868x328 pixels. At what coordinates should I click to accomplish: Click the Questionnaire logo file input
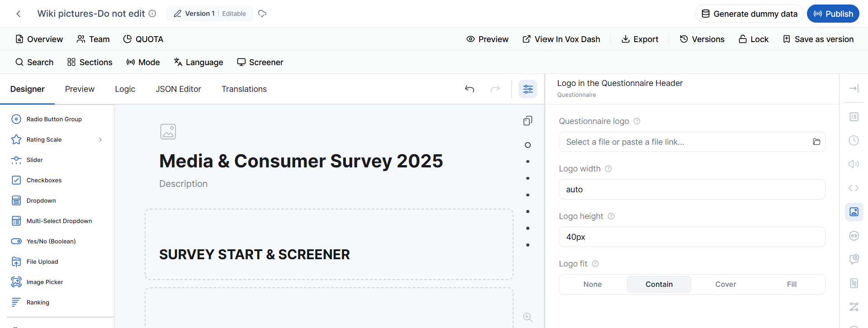click(692, 142)
